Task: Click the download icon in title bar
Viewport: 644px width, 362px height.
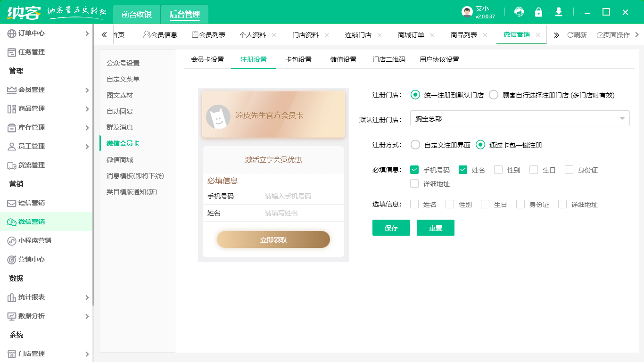Action: (559, 12)
